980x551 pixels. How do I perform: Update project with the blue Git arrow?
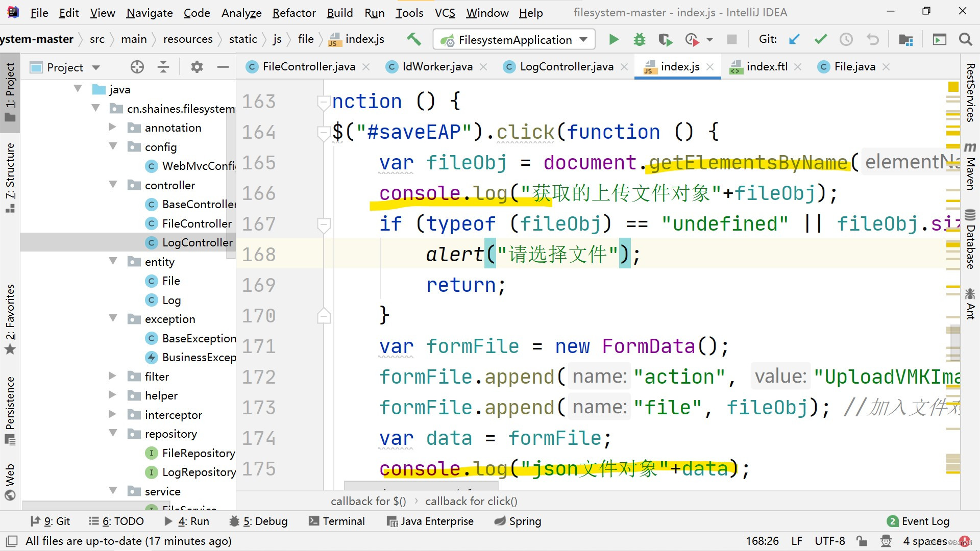point(793,39)
